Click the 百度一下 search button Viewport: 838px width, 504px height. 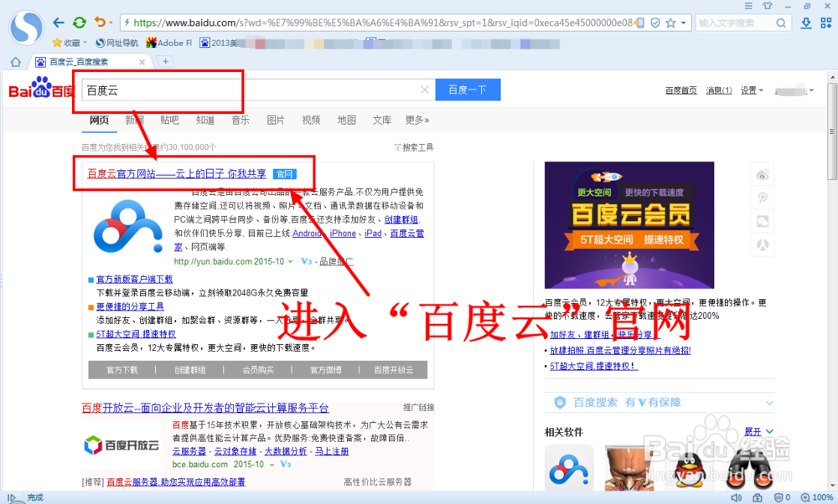click(x=468, y=89)
